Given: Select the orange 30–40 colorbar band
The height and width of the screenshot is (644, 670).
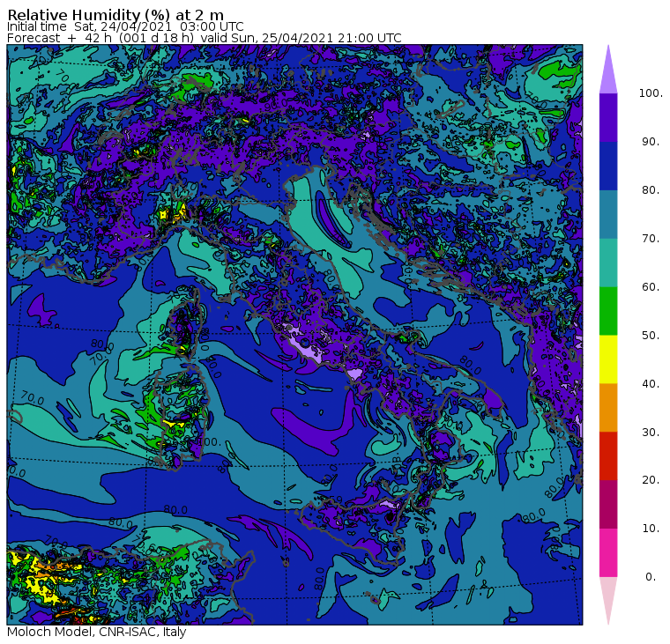Looking at the screenshot, I should 608,408.
